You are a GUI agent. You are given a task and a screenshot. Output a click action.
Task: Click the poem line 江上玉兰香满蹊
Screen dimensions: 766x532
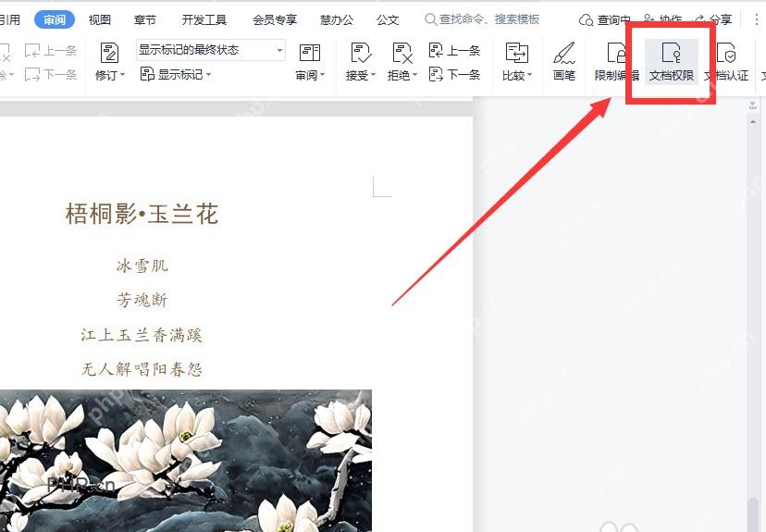(142, 335)
